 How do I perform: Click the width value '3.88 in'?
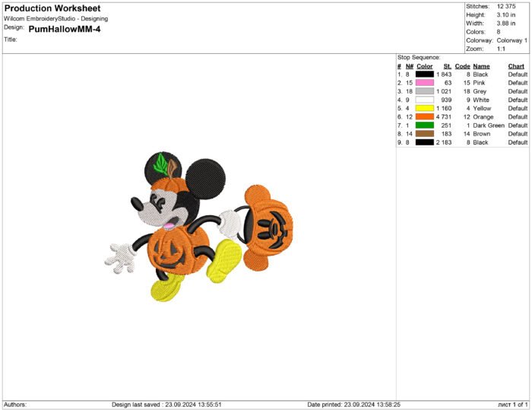coord(506,24)
